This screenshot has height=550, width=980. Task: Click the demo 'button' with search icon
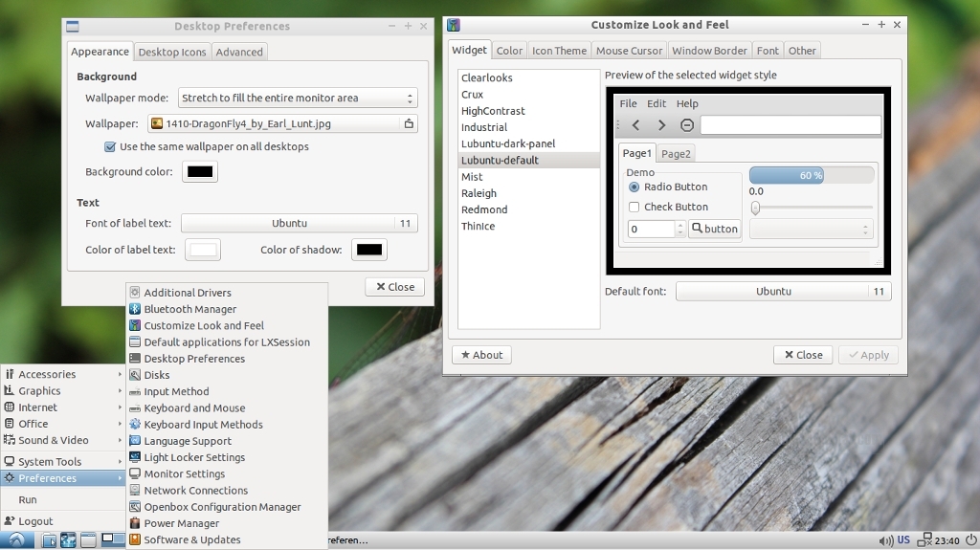714,229
